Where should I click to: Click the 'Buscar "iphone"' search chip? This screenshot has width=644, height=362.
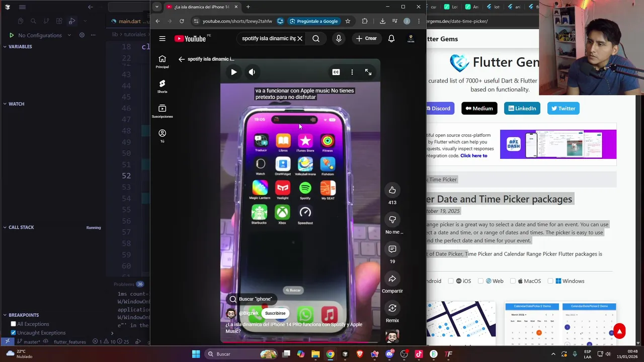[251, 299]
